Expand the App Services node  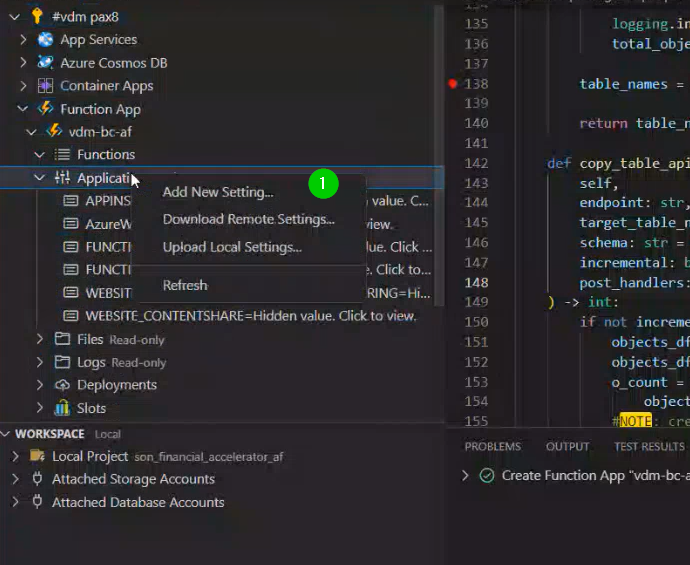[x=23, y=40]
